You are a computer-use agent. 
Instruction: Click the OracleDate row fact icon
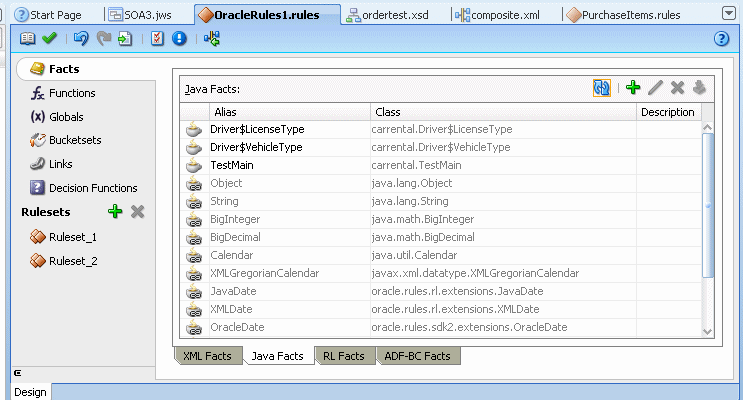coord(194,327)
